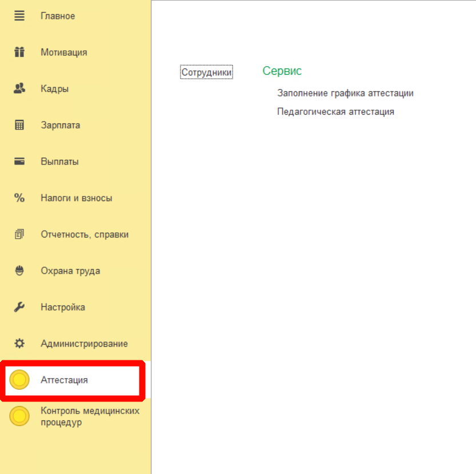Open Заполнение графика аттестации
Screen dimensions: 476x474
[345, 93]
